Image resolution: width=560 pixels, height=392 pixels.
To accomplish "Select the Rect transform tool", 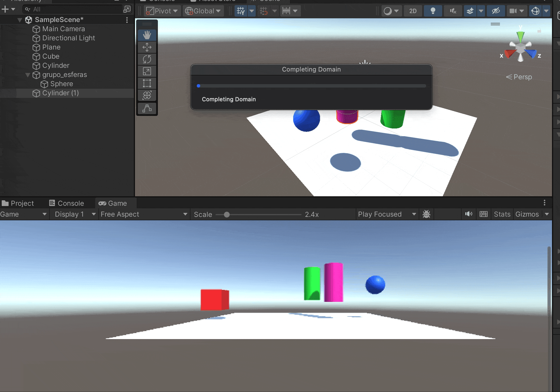I will (x=147, y=83).
